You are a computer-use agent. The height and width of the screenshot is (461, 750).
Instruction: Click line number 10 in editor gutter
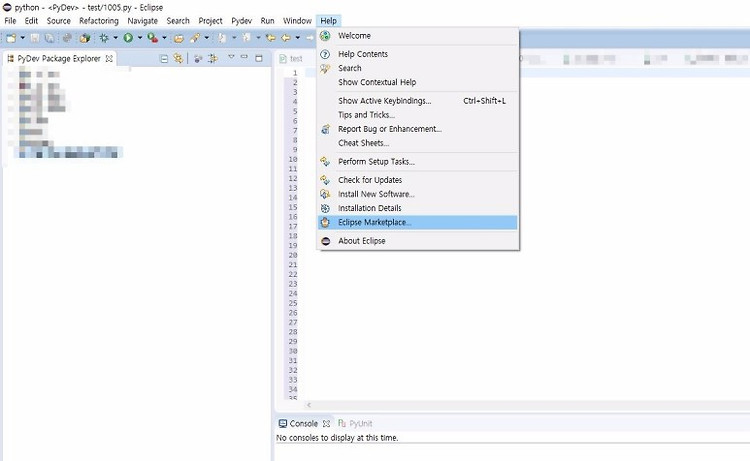point(293,159)
